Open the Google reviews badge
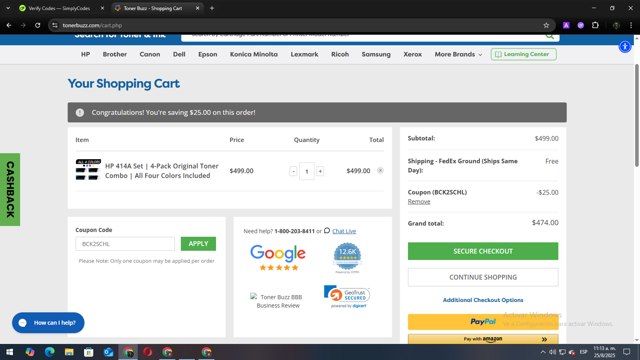The image size is (640, 360). coord(278,258)
